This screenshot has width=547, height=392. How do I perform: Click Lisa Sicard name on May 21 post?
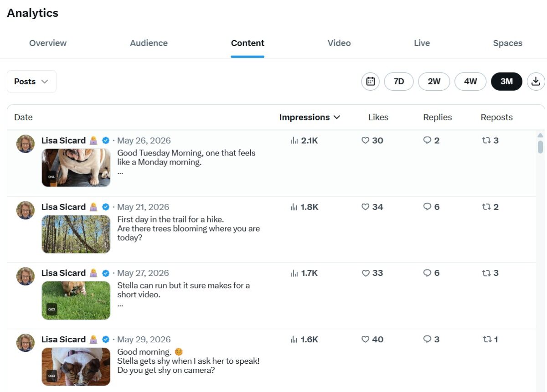(63, 207)
